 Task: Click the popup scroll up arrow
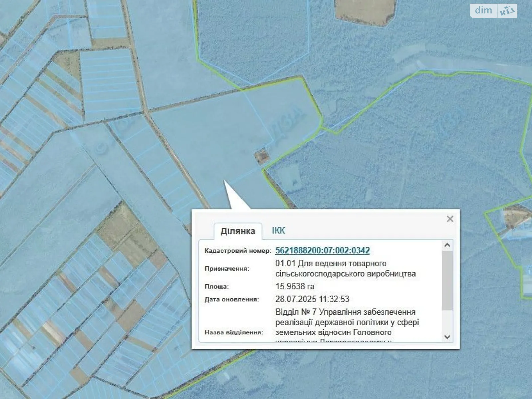[x=447, y=245]
